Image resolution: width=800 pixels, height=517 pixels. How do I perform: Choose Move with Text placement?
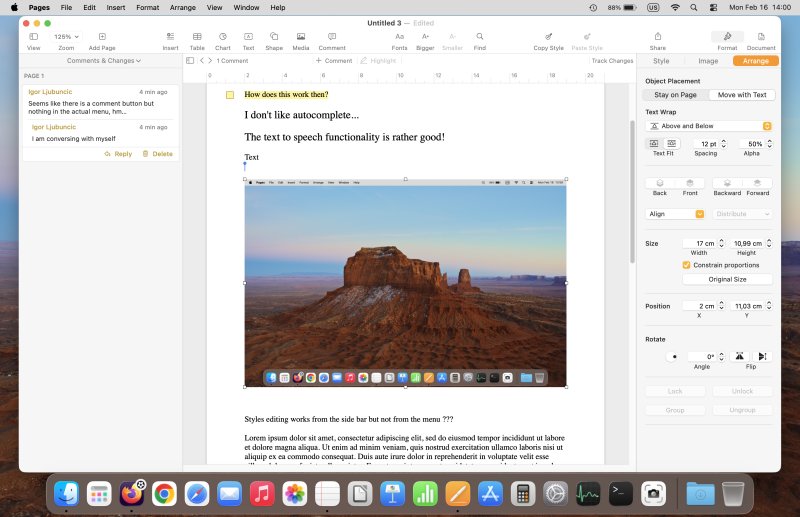(742, 95)
